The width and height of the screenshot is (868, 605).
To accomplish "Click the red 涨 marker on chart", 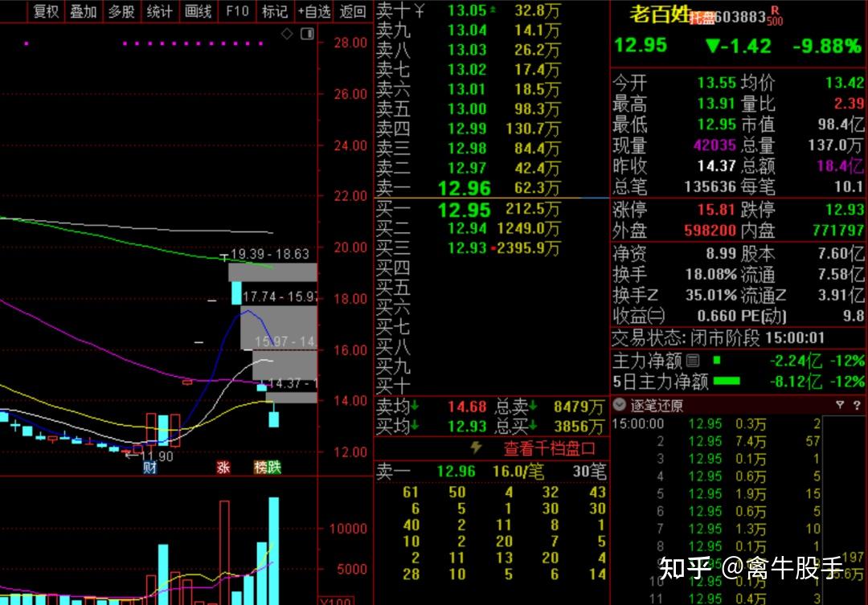I will [223, 468].
